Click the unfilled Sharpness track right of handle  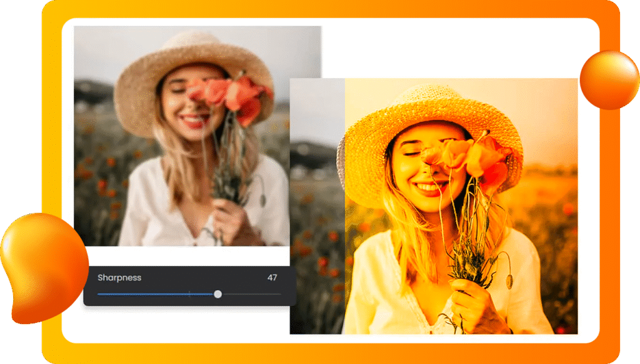pos(250,294)
